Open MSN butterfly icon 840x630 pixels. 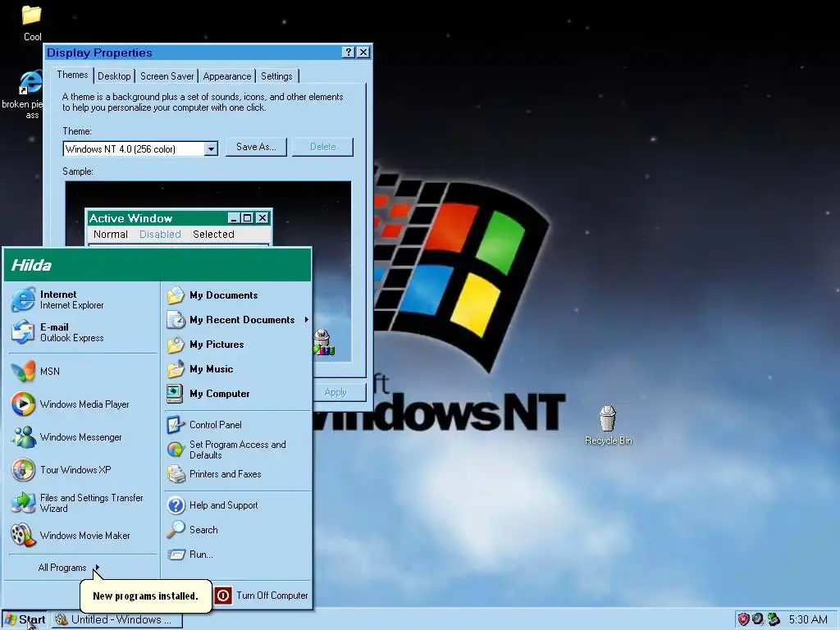tap(23, 372)
